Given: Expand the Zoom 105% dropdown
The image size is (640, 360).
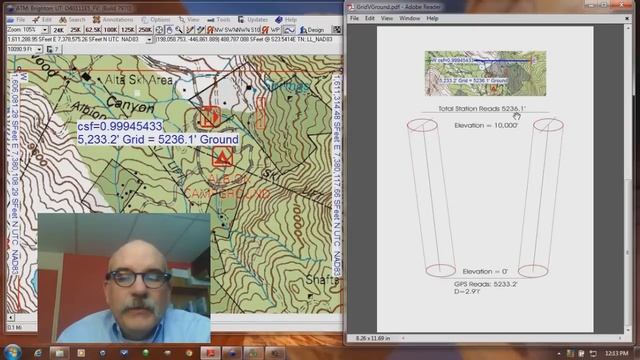Looking at the screenshot, I should coord(45,30).
